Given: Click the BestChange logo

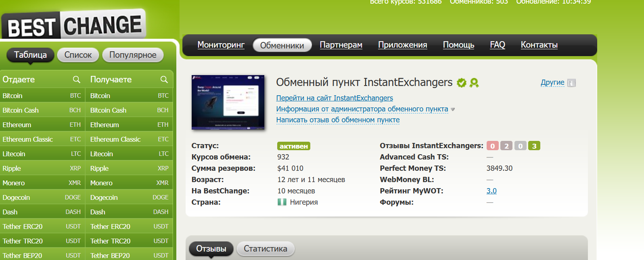Looking at the screenshot, I should pyautogui.click(x=74, y=25).
